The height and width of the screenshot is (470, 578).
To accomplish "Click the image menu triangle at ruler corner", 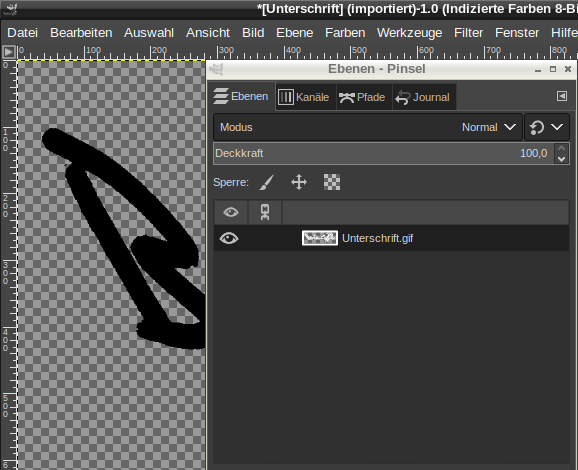I will click(x=8, y=52).
